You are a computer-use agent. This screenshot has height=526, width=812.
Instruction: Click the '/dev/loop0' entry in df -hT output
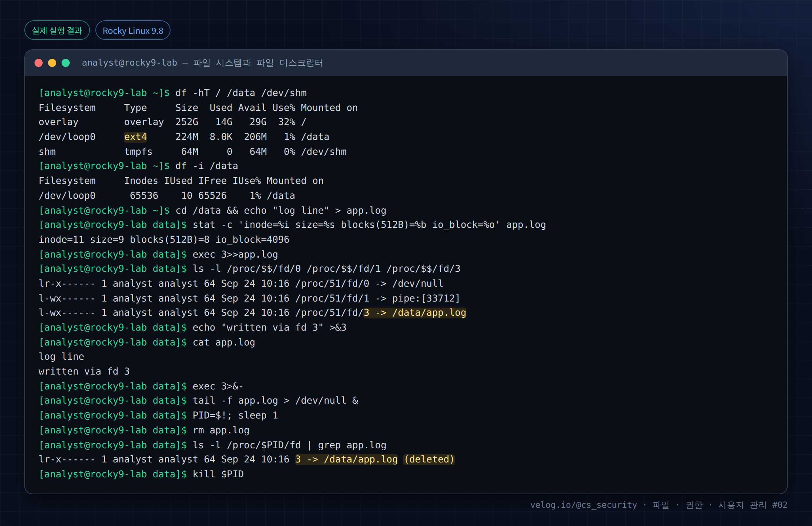[x=67, y=137]
